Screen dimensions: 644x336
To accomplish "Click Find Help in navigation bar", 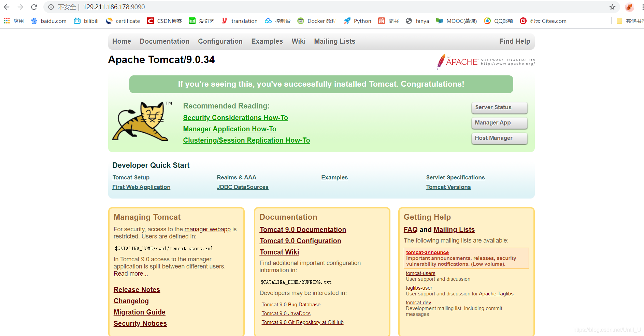I will point(515,41).
